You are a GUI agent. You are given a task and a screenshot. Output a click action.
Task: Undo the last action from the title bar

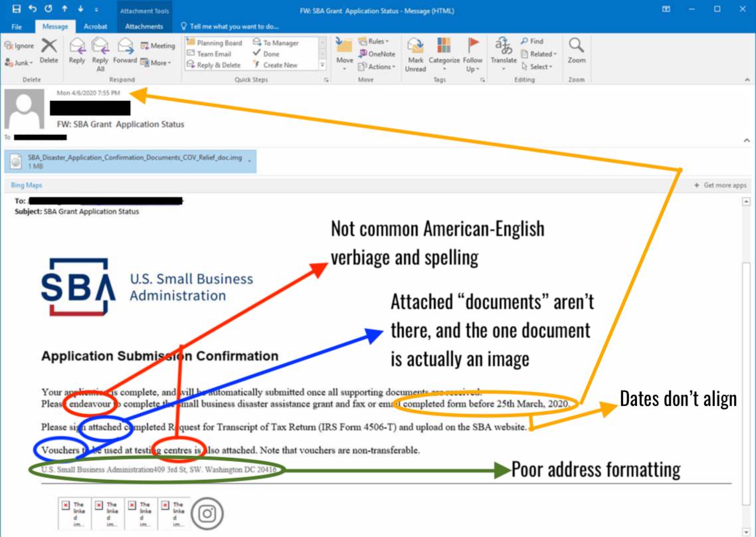point(33,9)
